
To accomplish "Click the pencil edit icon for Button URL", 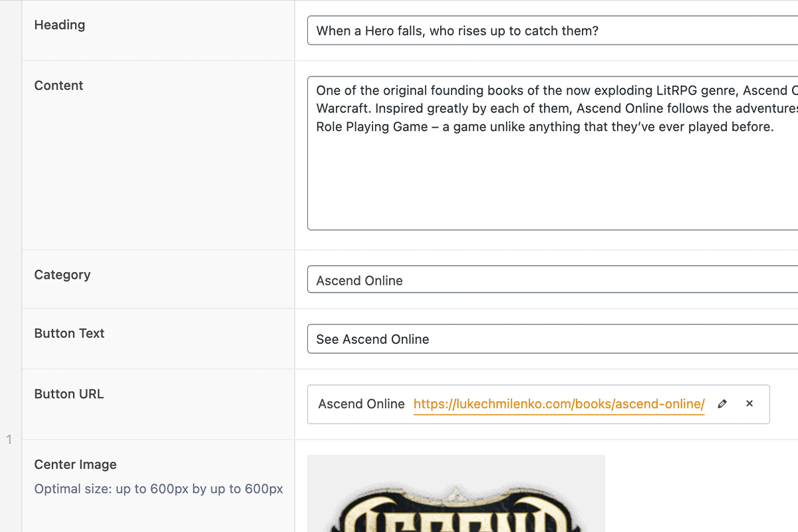I will click(723, 404).
